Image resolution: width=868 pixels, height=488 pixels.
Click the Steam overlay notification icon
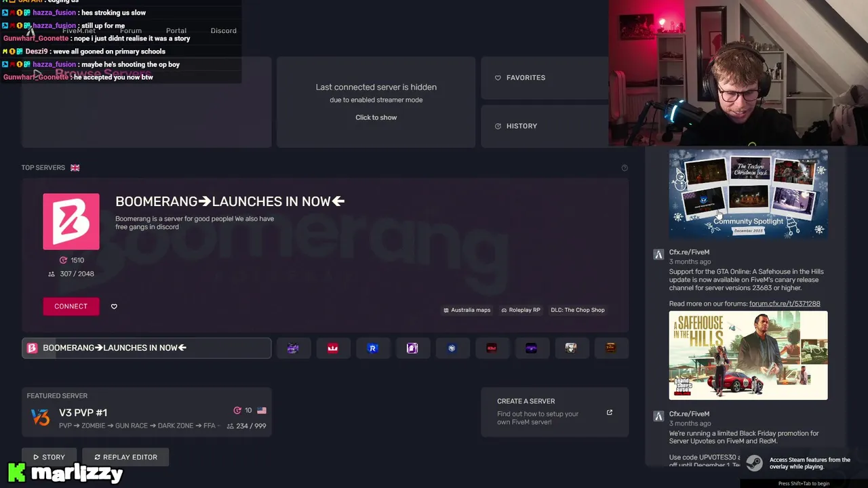point(754,464)
